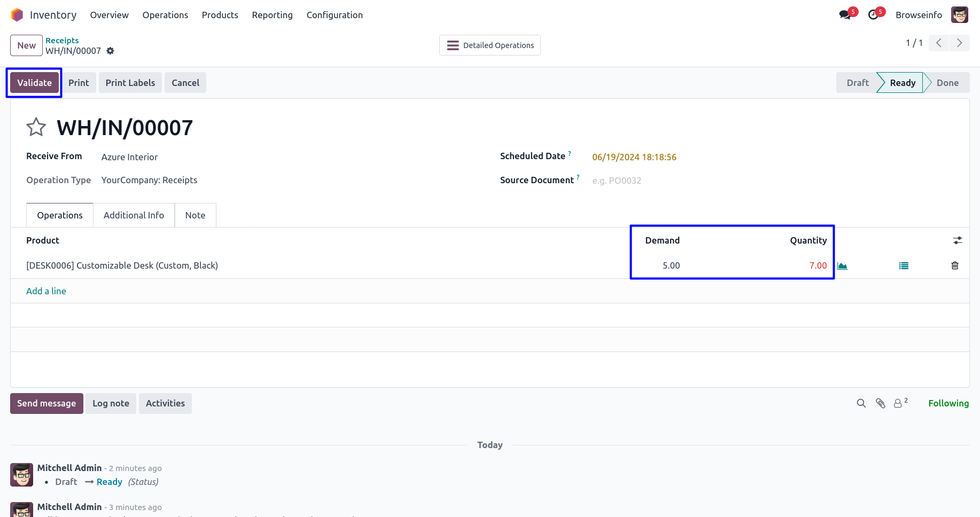
Task: Open column settings adjust icon in table header
Action: point(958,241)
